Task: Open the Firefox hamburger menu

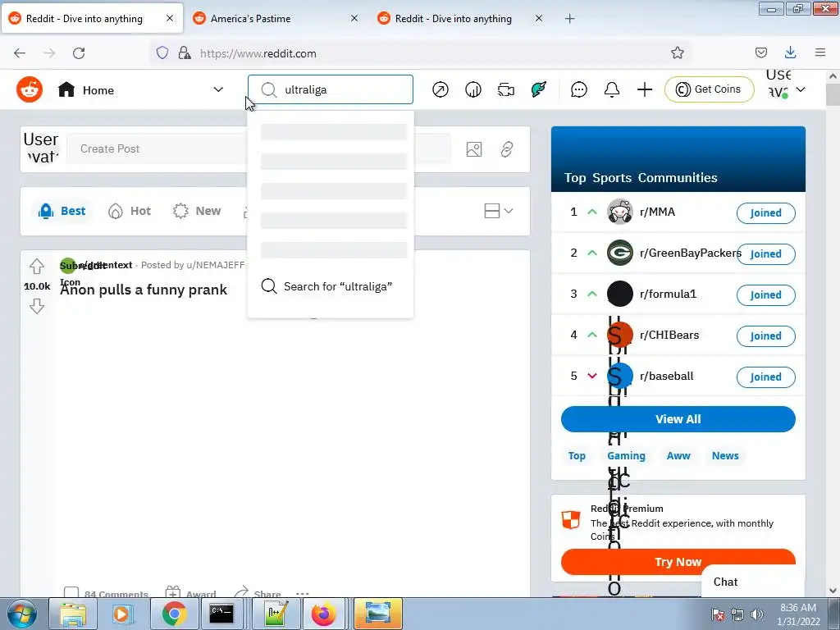Action: pos(820,52)
